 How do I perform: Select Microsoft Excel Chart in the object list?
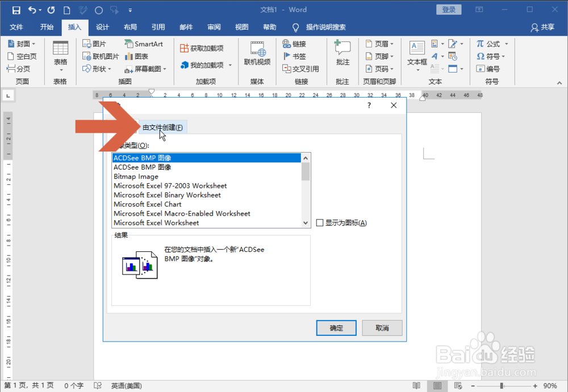[x=207, y=204]
